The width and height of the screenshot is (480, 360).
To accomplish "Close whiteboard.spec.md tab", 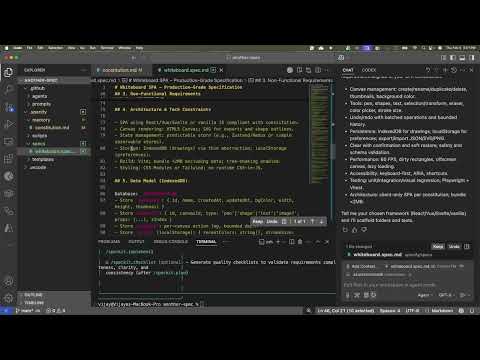I will click(221, 70).
